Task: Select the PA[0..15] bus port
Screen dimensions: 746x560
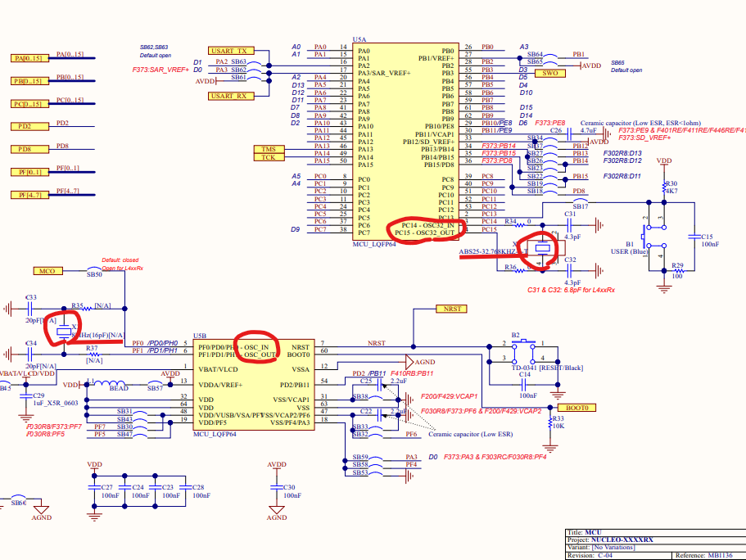Action: [x=30, y=58]
